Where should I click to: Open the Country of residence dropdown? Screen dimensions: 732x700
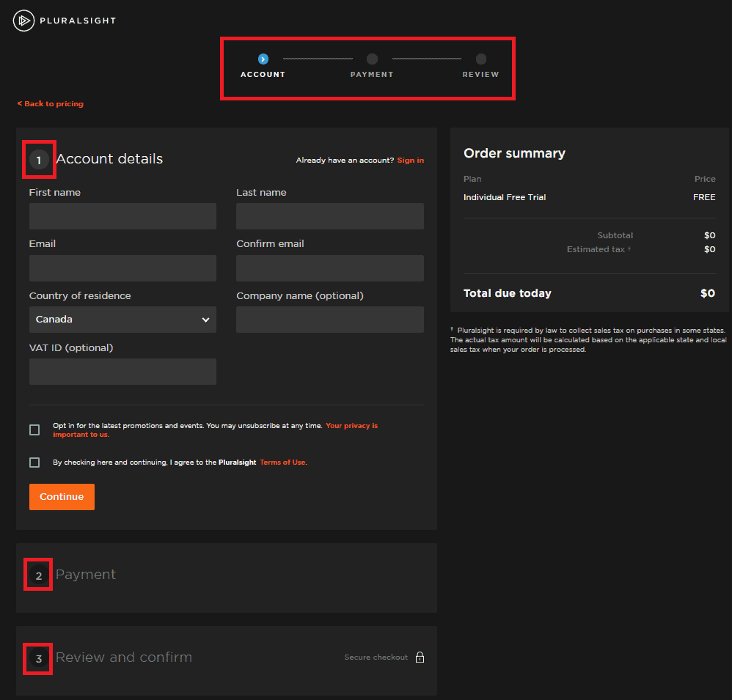(122, 320)
